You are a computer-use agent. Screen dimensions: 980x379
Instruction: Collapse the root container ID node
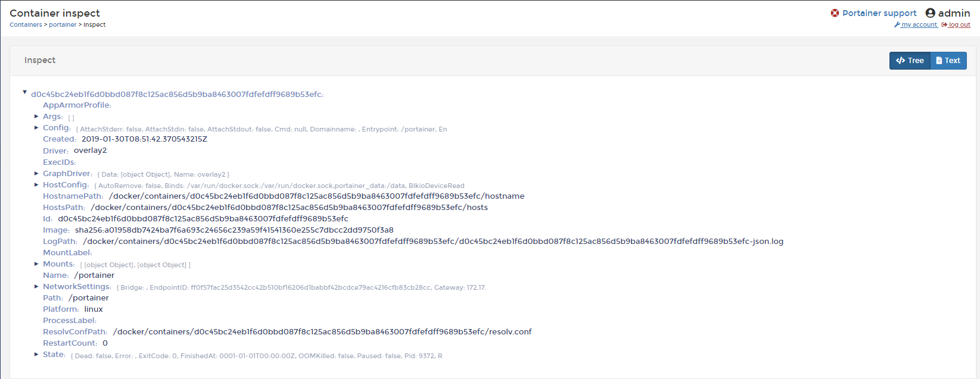coord(24,92)
